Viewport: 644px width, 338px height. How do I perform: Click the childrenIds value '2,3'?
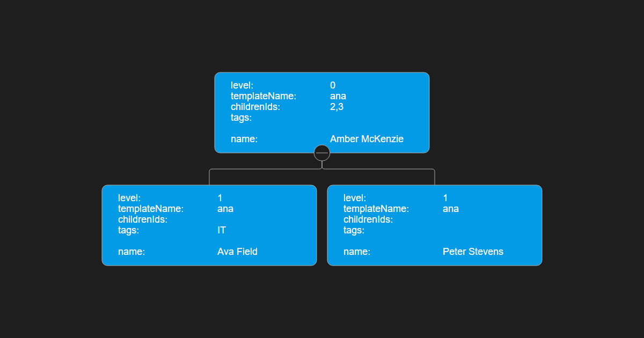(336, 107)
